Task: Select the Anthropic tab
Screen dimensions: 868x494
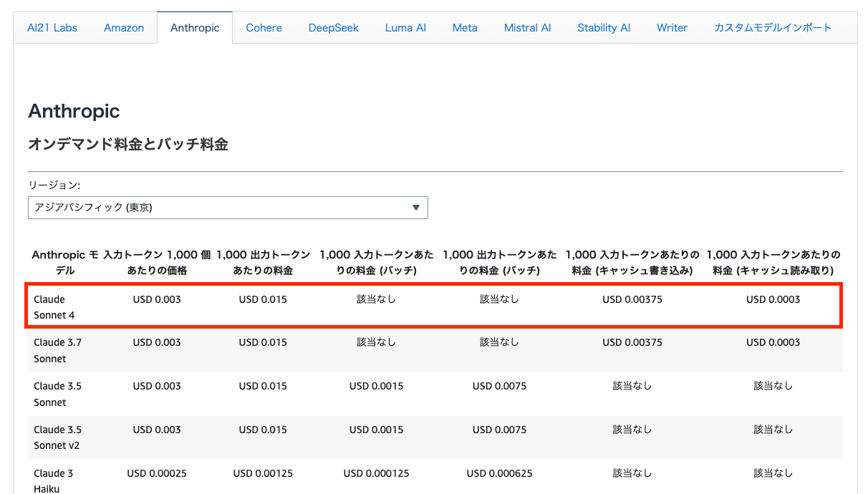Action: [195, 28]
